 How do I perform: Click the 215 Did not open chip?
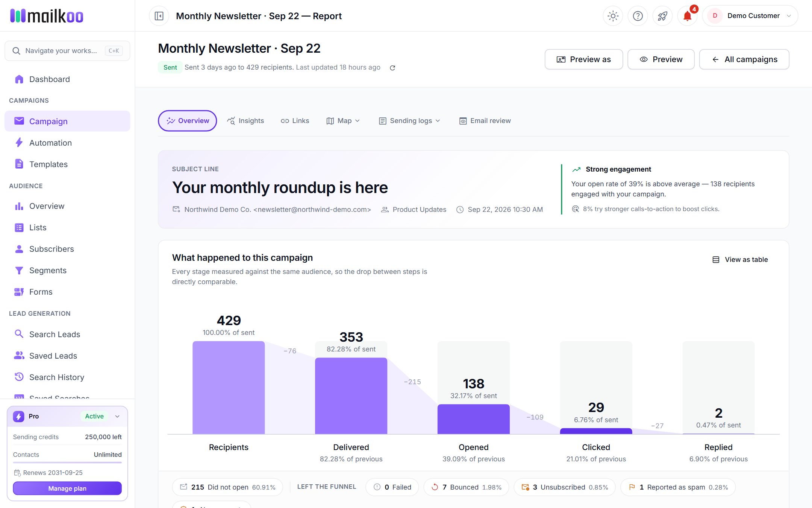[x=227, y=487]
